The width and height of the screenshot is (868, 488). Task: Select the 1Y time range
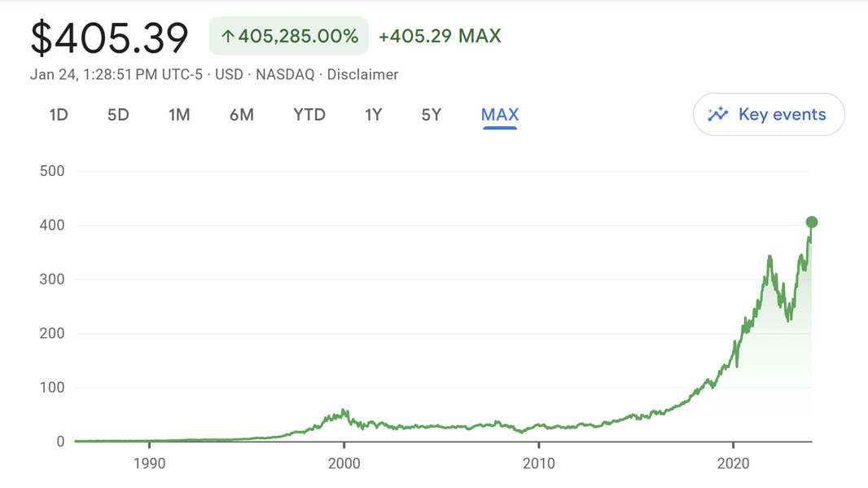coord(373,115)
